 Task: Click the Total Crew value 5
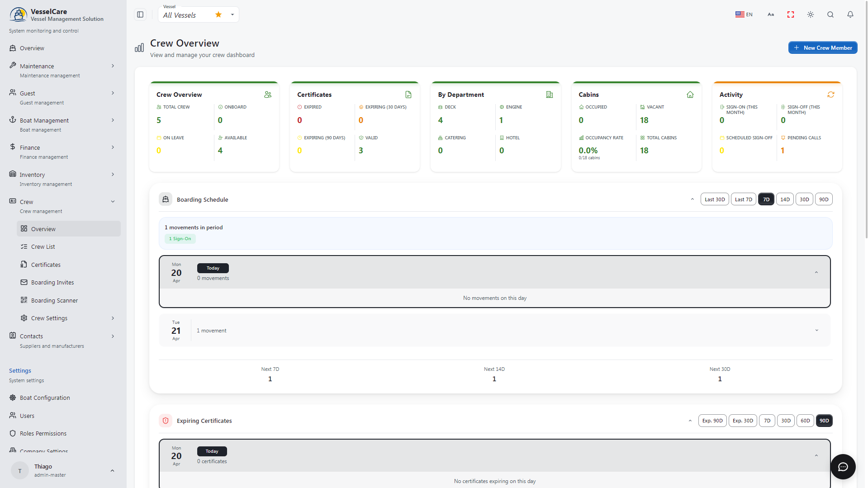[x=159, y=120]
